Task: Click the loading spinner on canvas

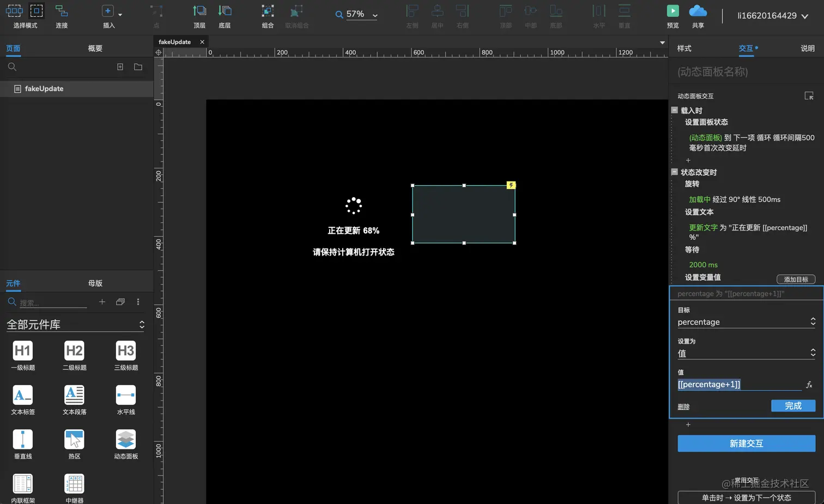Action: [x=354, y=205]
